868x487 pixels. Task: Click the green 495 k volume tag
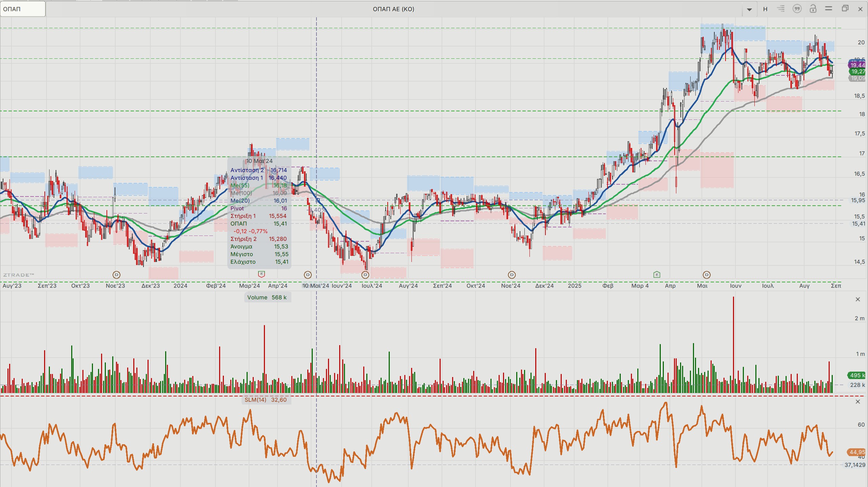[856, 375]
